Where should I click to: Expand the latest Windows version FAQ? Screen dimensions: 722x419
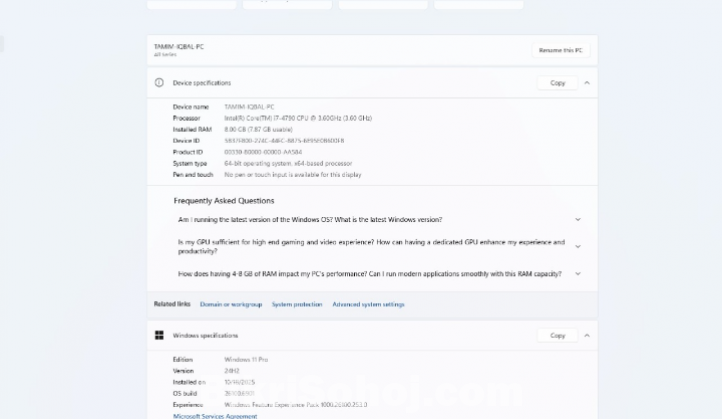click(578, 219)
